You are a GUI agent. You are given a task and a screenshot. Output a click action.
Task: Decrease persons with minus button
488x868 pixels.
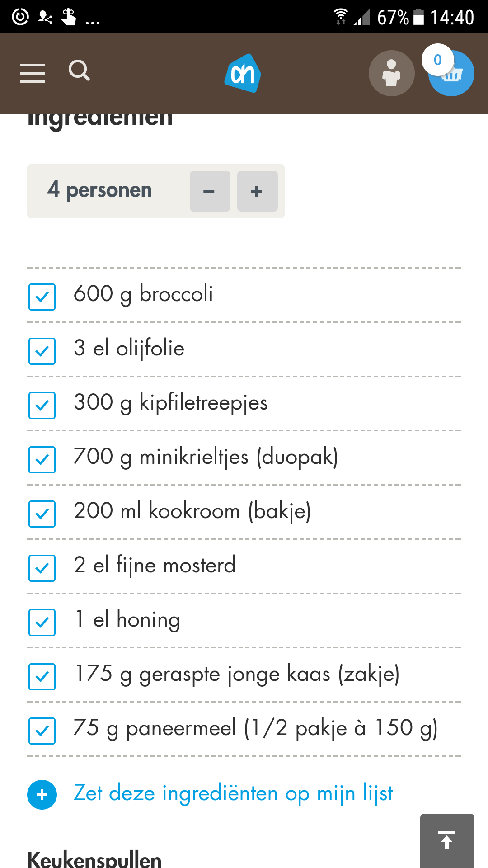tap(210, 191)
